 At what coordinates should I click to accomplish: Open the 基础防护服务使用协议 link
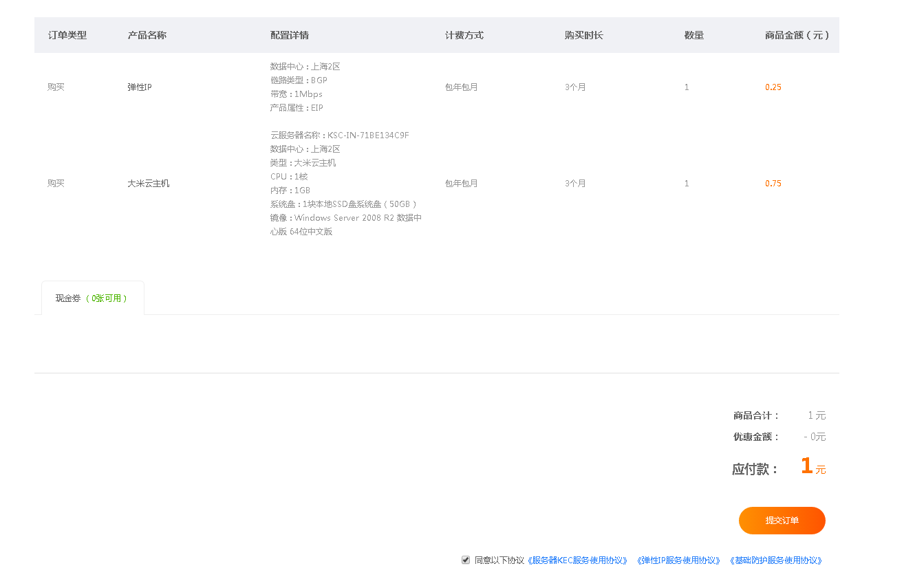click(x=775, y=560)
